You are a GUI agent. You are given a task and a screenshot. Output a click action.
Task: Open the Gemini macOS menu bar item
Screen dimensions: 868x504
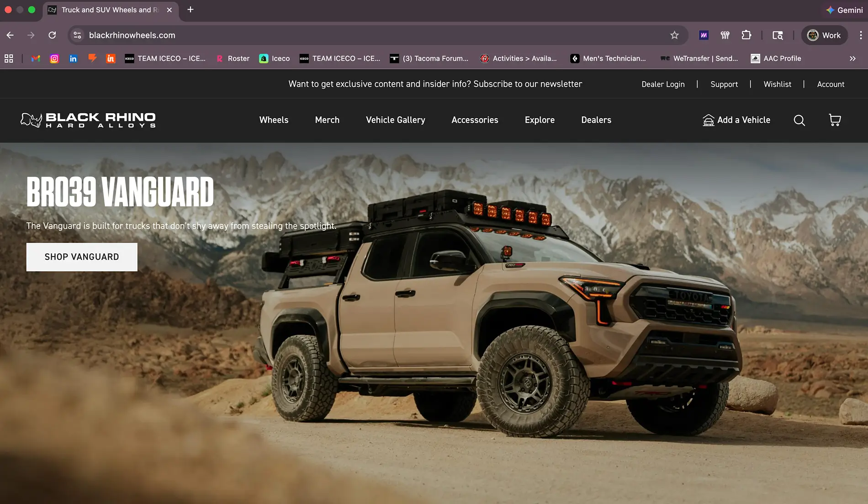pos(843,10)
